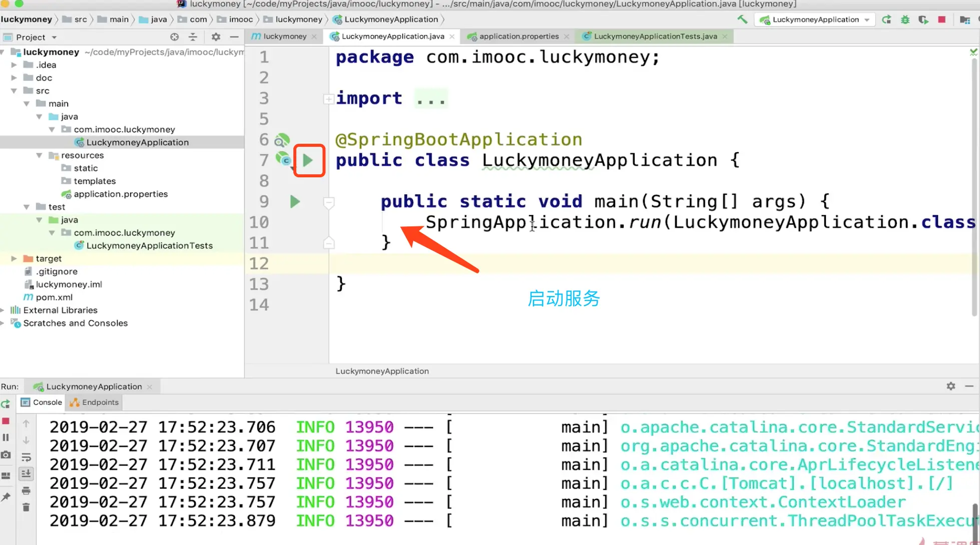
Task: Click the Clear All trash icon in the console
Action: pos(26,507)
